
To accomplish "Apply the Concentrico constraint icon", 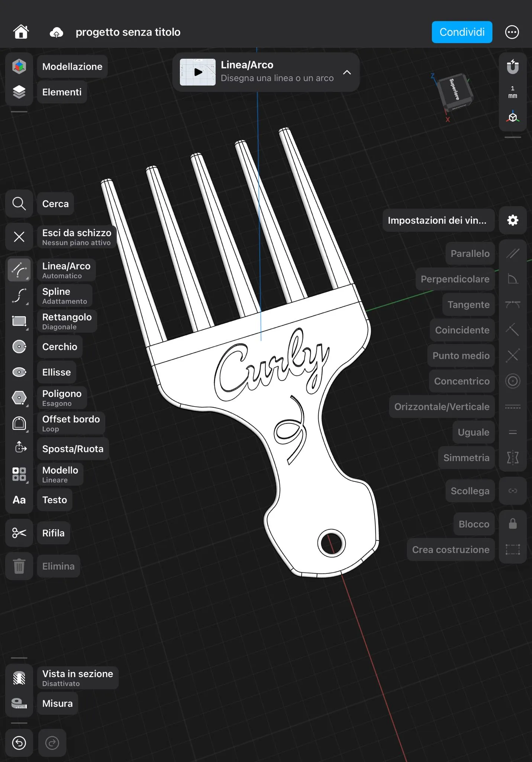I will [513, 381].
